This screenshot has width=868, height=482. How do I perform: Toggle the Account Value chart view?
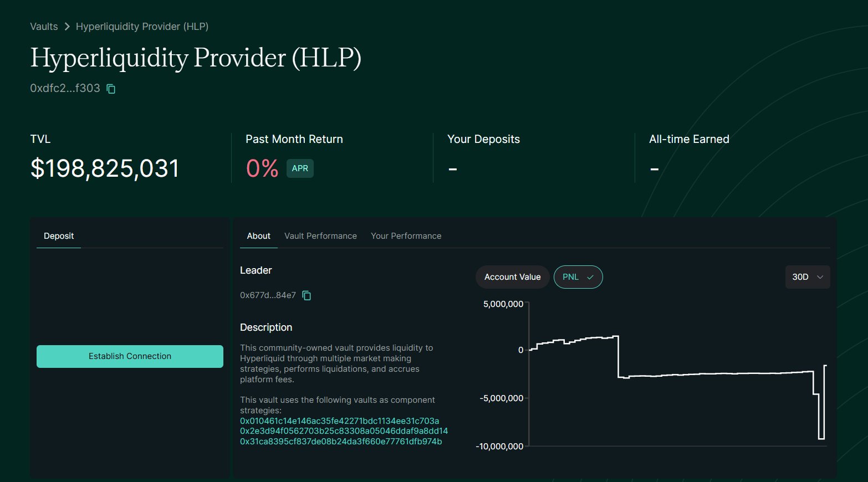coord(512,277)
